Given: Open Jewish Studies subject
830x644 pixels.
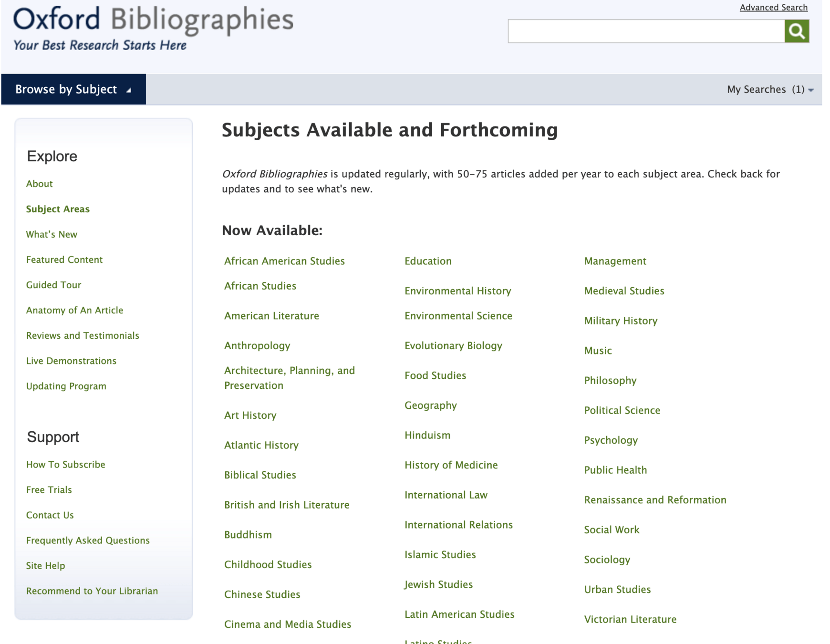Looking at the screenshot, I should (438, 584).
